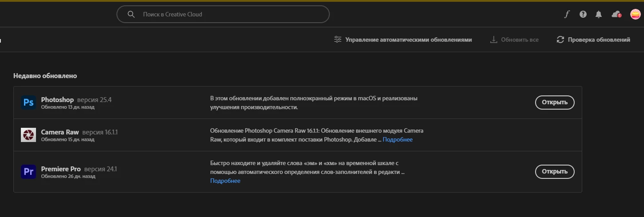Click the Недавно обновлено heading

45,76
